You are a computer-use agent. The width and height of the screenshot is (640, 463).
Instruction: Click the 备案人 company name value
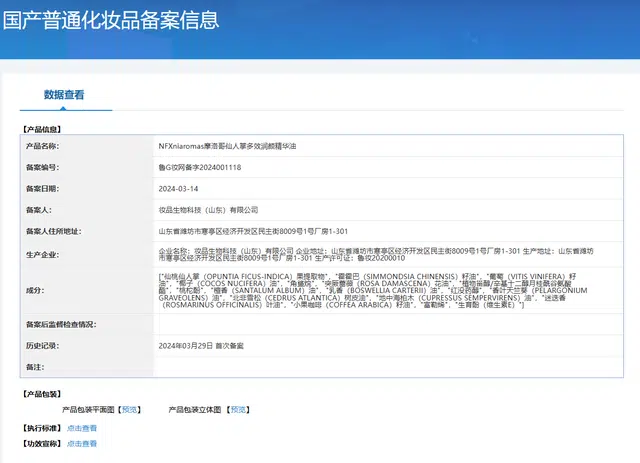click(x=208, y=210)
